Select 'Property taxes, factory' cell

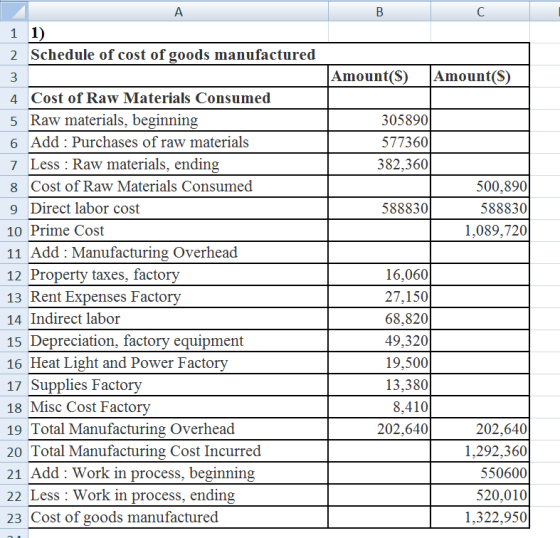(178, 275)
